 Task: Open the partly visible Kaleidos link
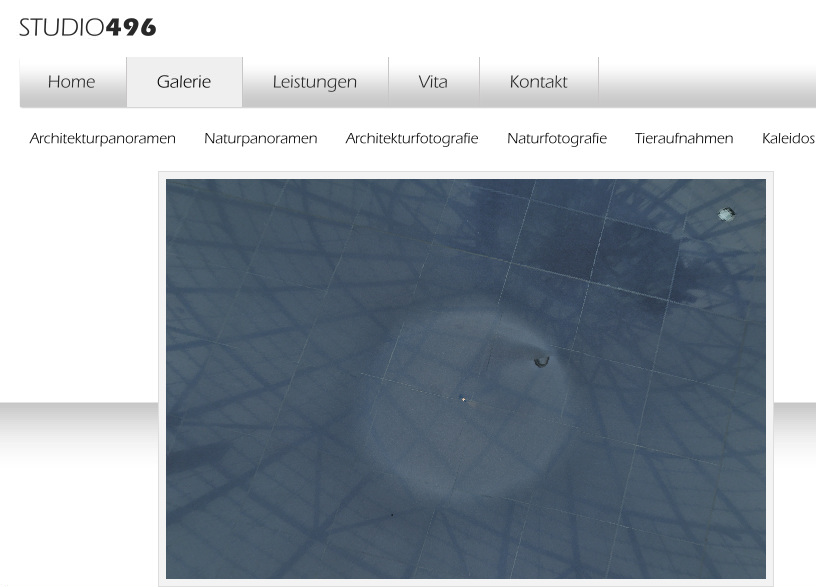(788, 139)
